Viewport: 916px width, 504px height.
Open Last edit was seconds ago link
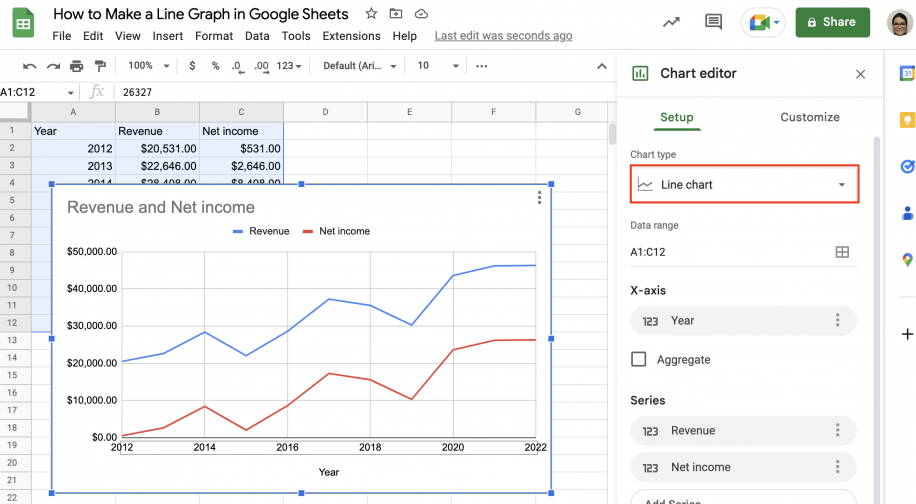(503, 36)
